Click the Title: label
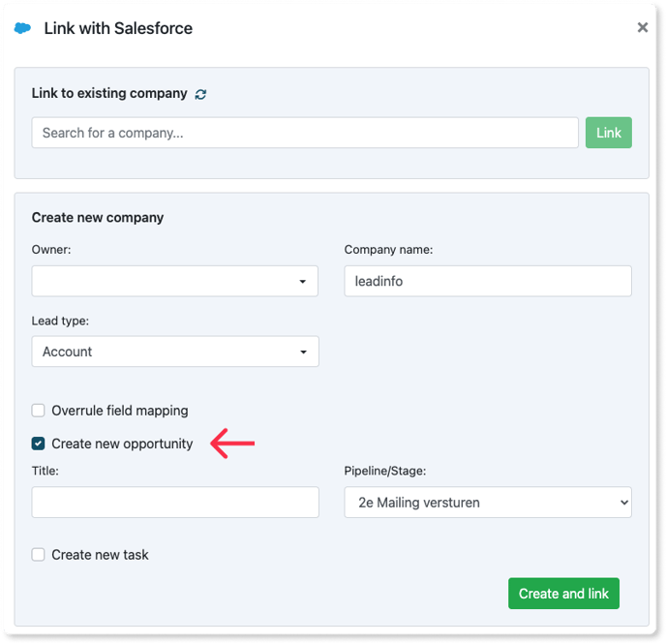Viewport: 666px width, 644px height. 45,471
